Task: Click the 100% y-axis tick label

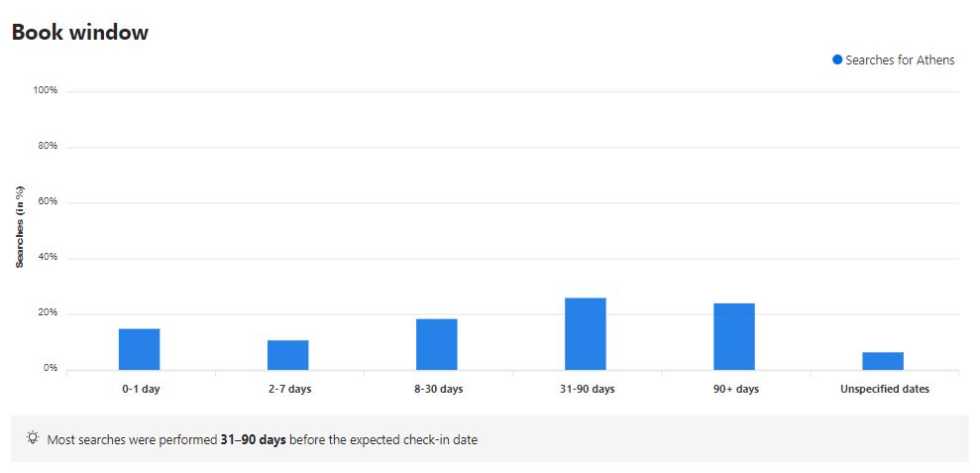Action: coord(46,90)
